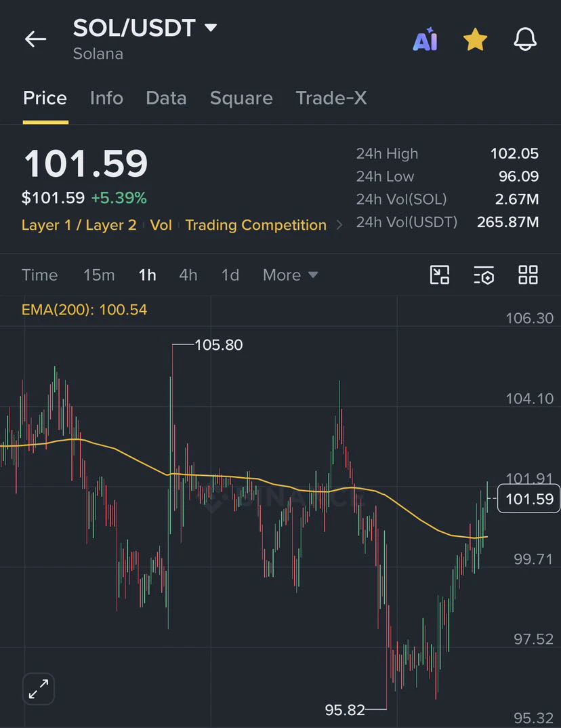Switch to the Info tab
The height and width of the screenshot is (728, 561).
coord(107,98)
